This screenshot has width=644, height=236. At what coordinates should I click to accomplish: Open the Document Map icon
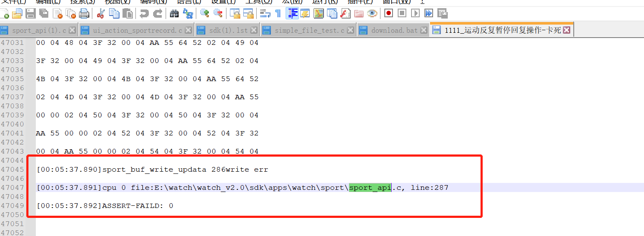319,14
